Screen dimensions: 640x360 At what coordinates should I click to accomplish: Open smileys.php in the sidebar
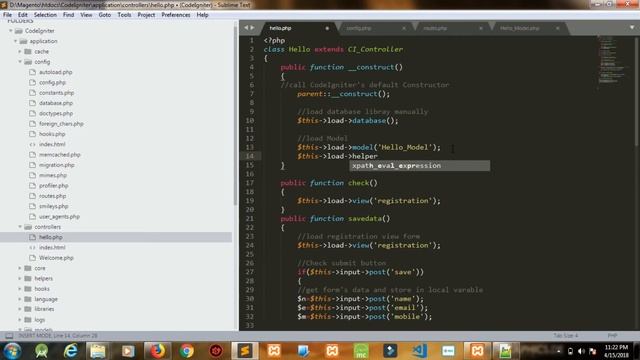(53, 206)
